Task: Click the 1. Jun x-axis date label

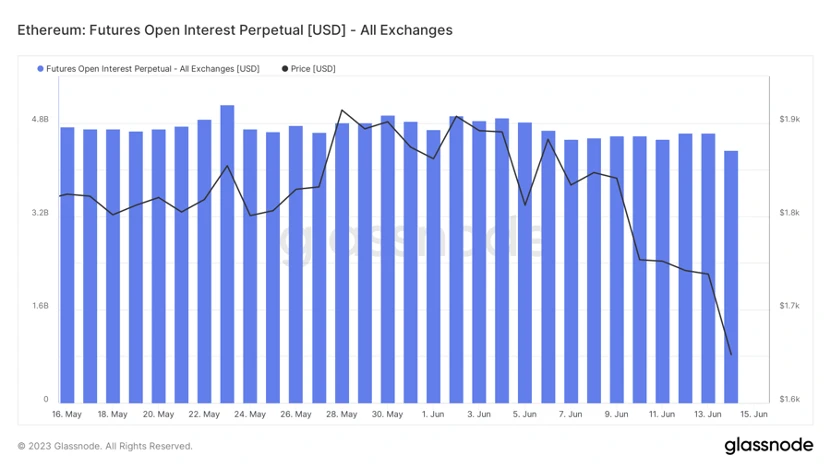Action: (433, 414)
